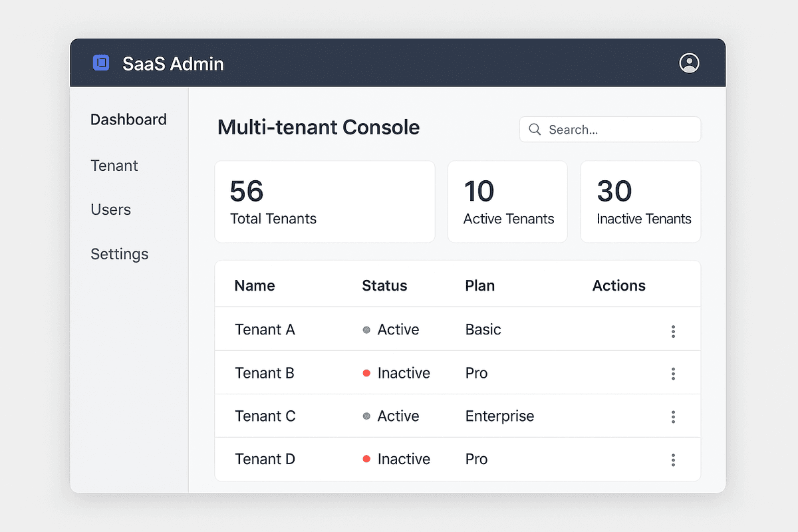Expand the Name column header
The width and height of the screenshot is (798, 532).
pos(255,285)
